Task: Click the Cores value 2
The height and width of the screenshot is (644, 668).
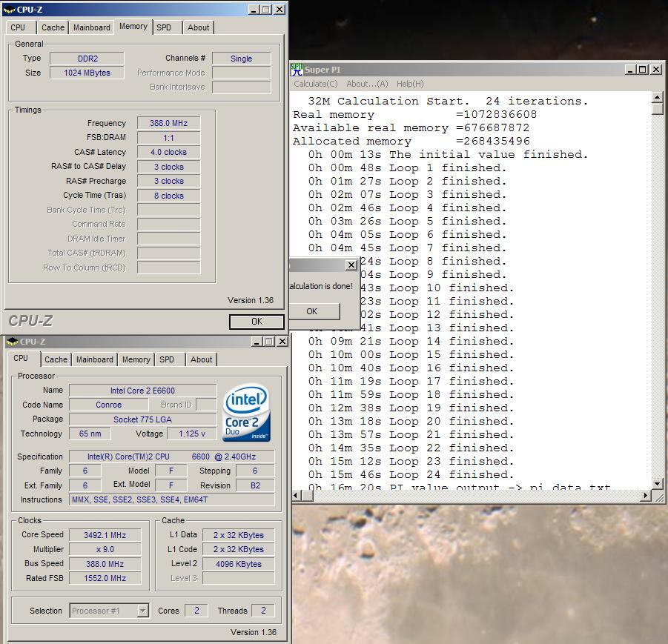Action: 196,611
